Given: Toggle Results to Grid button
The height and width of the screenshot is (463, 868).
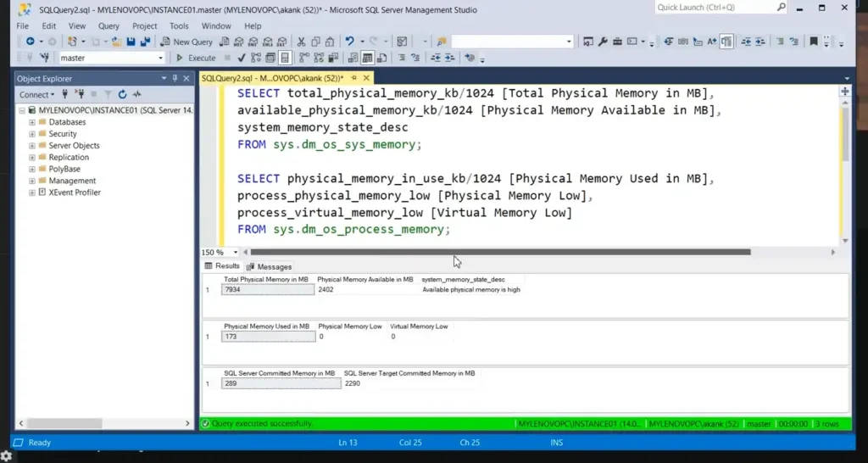Looking at the screenshot, I should click(x=367, y=58).
